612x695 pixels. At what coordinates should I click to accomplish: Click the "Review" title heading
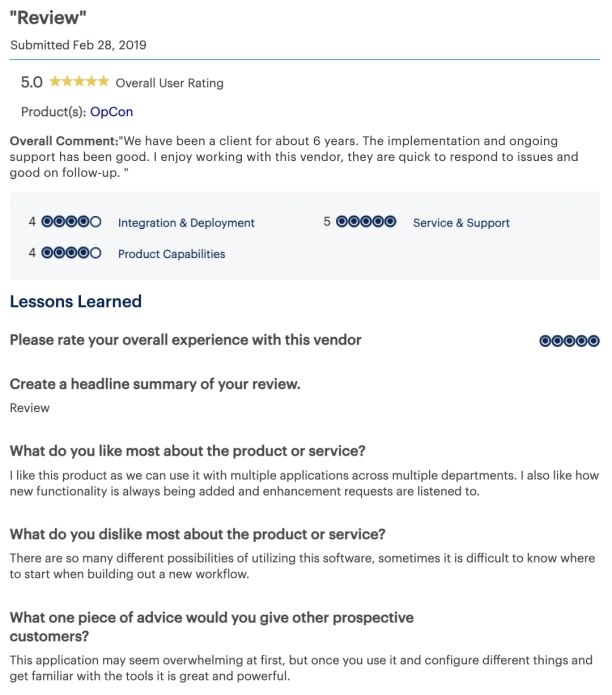pyautogui.click(x=48, y=18)
